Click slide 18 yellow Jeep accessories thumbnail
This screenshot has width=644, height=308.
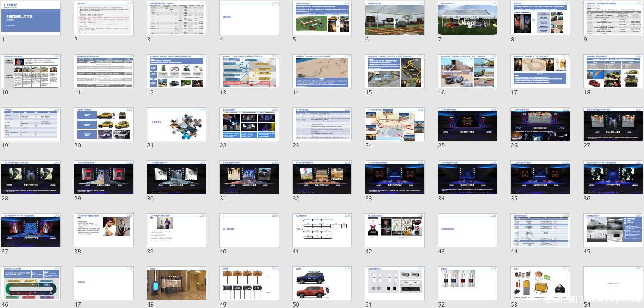[x=613, y=71]
